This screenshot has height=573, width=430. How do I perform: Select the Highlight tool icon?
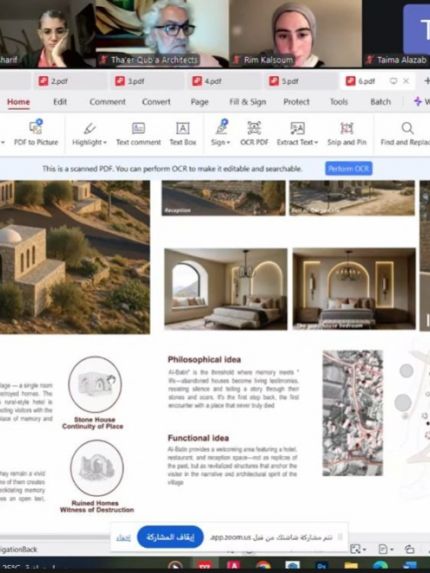point(89,128)
